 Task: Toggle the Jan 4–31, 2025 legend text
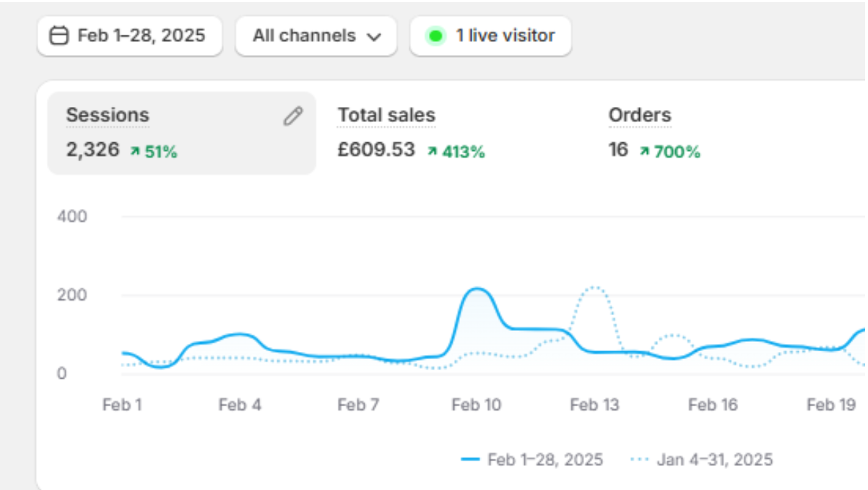click(x=714, y=460)
